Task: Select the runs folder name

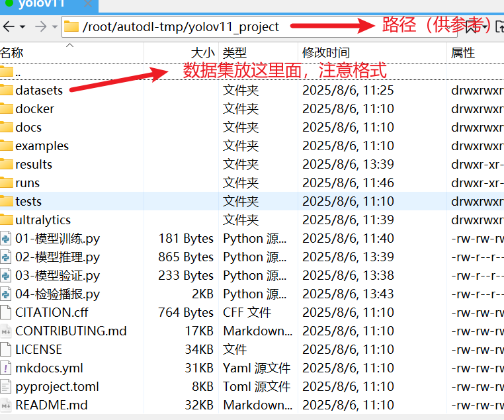Action: pyautogui.click(x=28, y=183)
